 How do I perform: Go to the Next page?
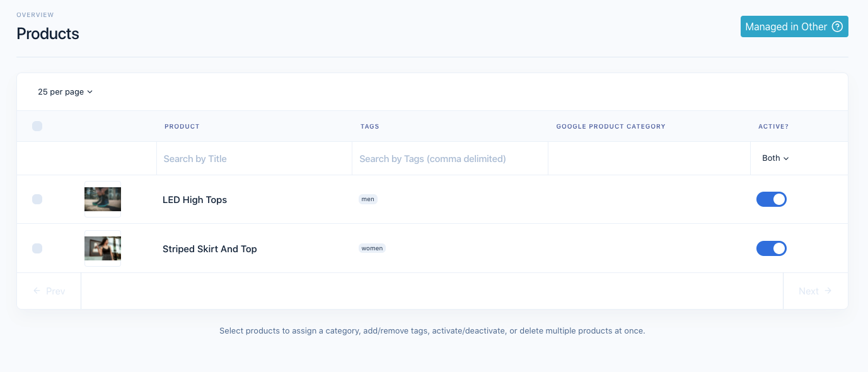pos(815,291)
